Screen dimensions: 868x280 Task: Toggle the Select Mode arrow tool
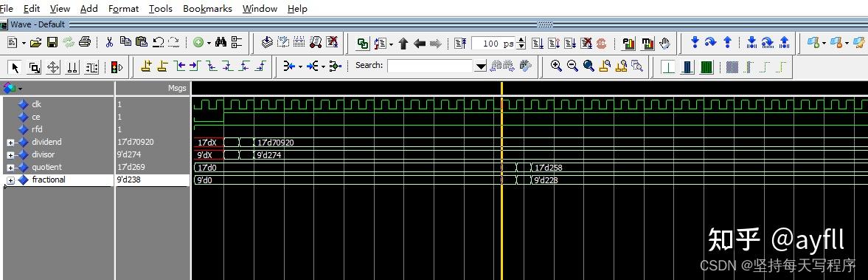point(15,68)
